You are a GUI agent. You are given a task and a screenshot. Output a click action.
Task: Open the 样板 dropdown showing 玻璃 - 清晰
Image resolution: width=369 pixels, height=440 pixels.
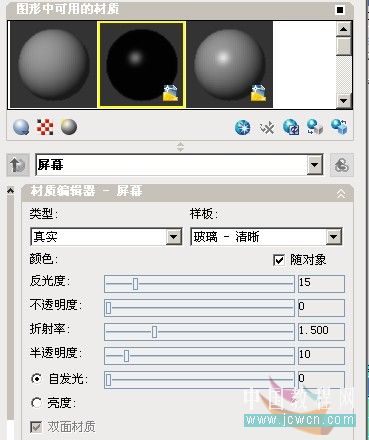click(334, 237)
